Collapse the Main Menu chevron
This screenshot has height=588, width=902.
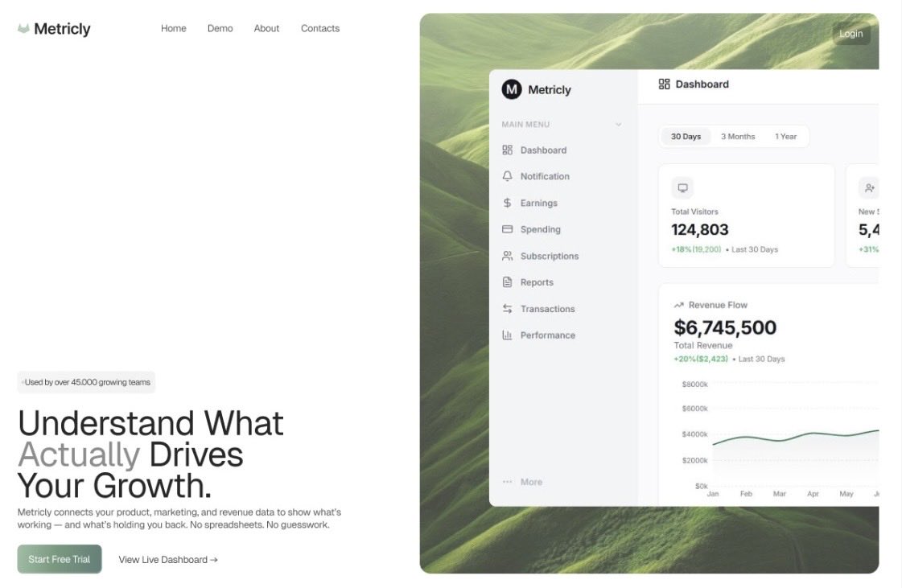coord(619,124)
